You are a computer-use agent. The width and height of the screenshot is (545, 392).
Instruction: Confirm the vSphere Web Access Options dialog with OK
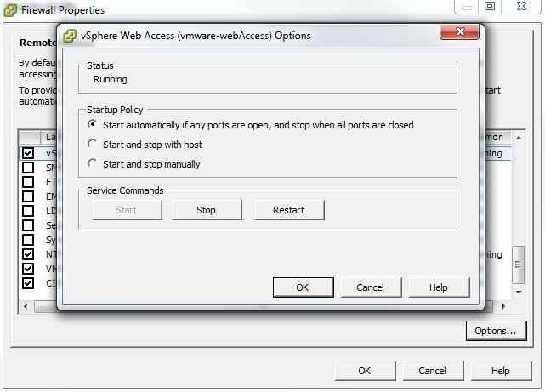tap(303, 287)
